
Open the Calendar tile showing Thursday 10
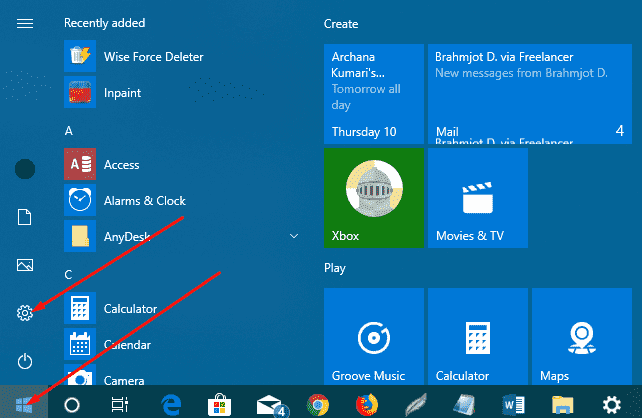click(374, 94)
